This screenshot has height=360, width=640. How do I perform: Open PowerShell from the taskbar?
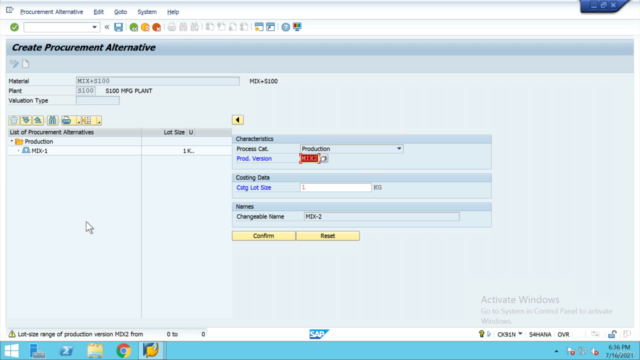coord(67,351)
